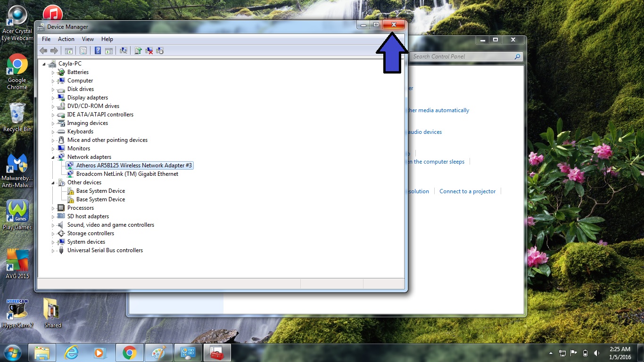
Task: Select the Shared folder on the desktop
Action: pos(52,313)
